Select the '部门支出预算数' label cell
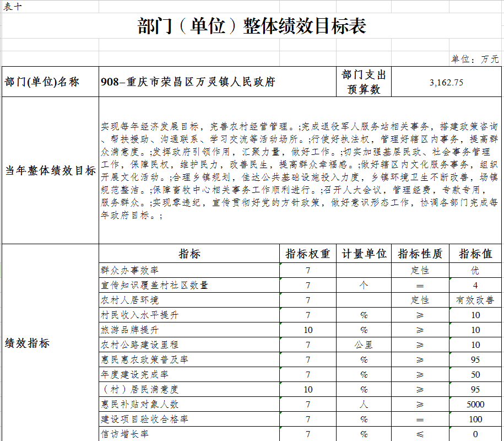The width and height of the screenshot is (504, 441). 364,82
